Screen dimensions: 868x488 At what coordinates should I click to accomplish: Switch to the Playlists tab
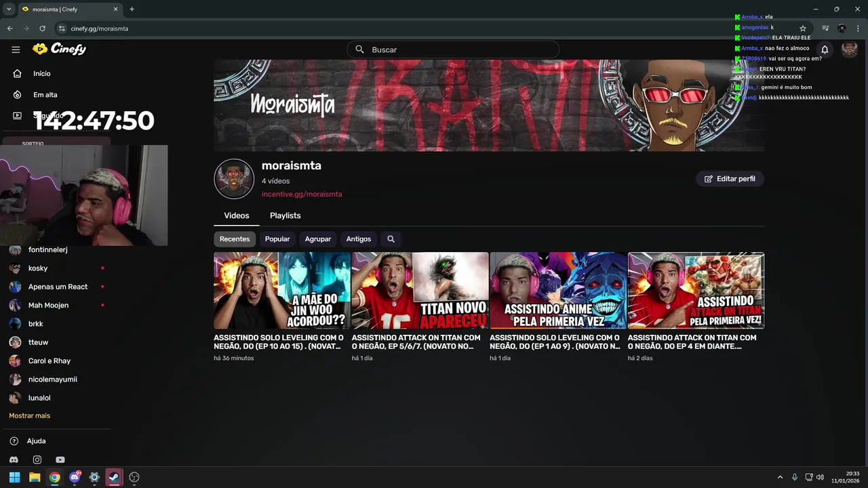point(285,216)
